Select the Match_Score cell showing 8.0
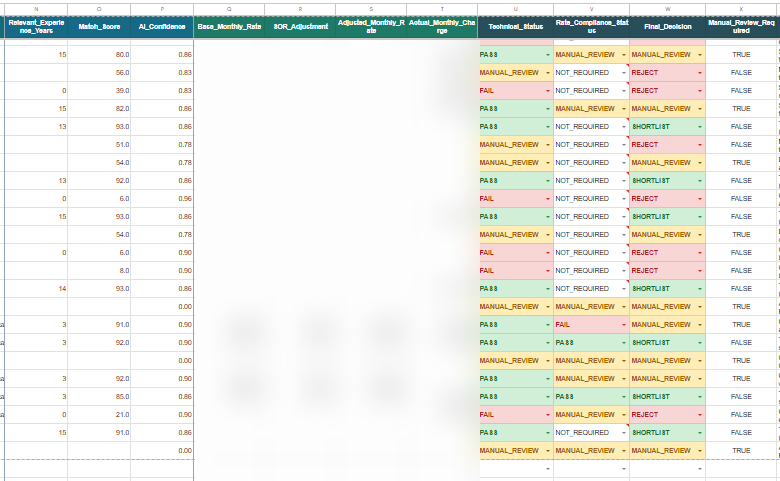Viewport: 780px width, 481px height. [99, 271]
